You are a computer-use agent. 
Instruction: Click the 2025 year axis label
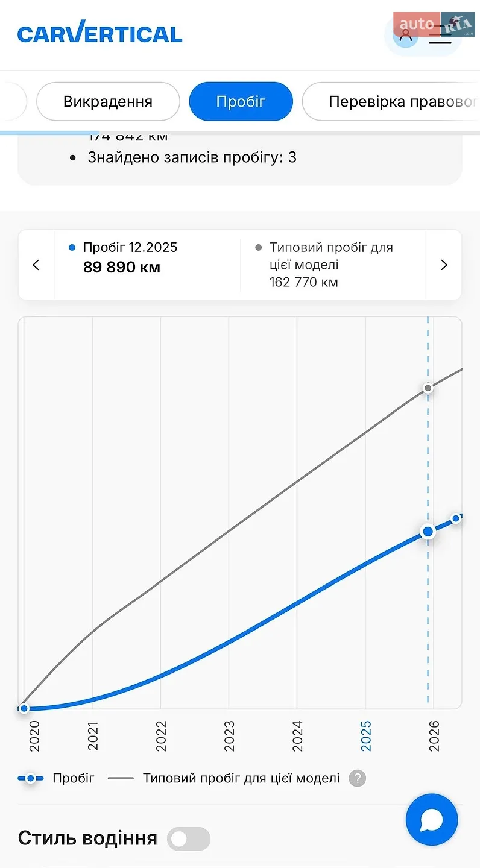(x=366, y=736)
